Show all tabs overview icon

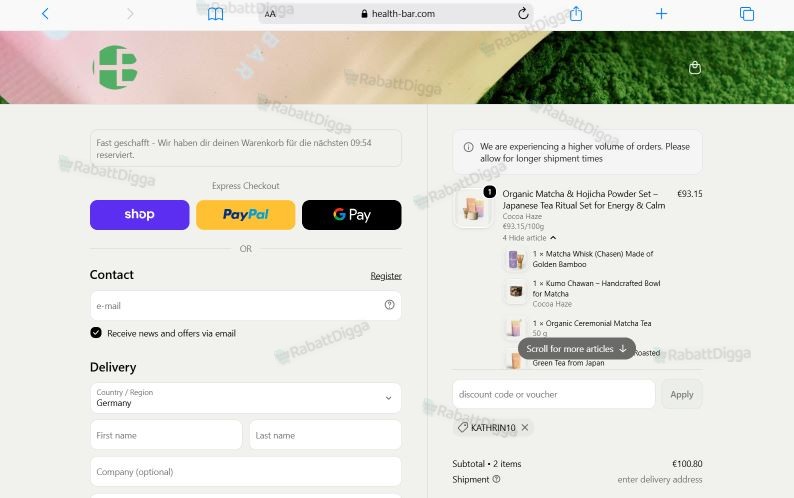coord(747,14)
